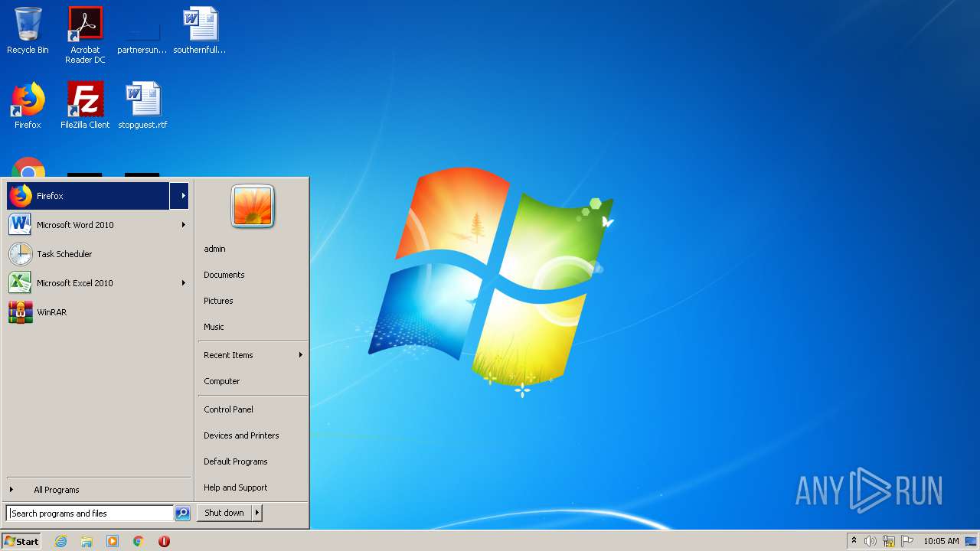Open the network tray icon
The image size is (980, 551).
click(x=889, y=541)
